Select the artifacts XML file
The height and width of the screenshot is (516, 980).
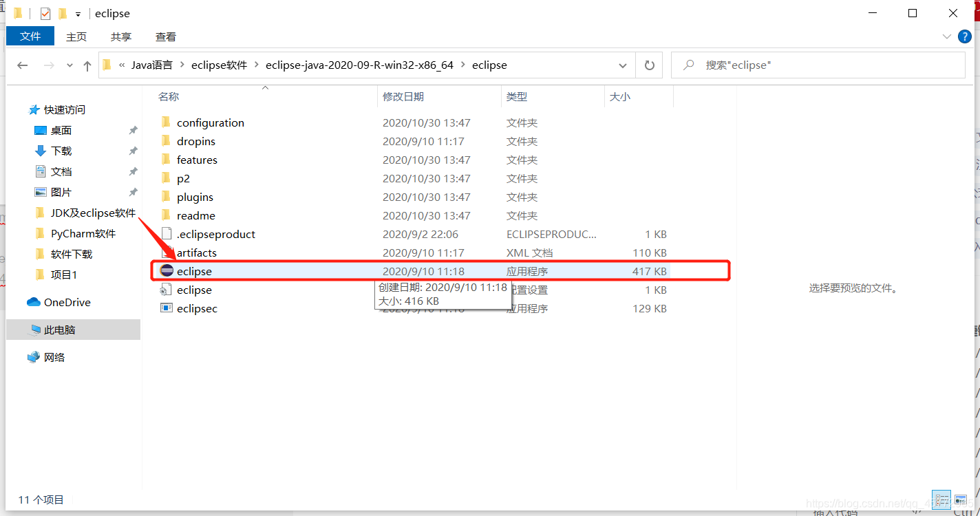pyautogui.click(x=196, y=252)
